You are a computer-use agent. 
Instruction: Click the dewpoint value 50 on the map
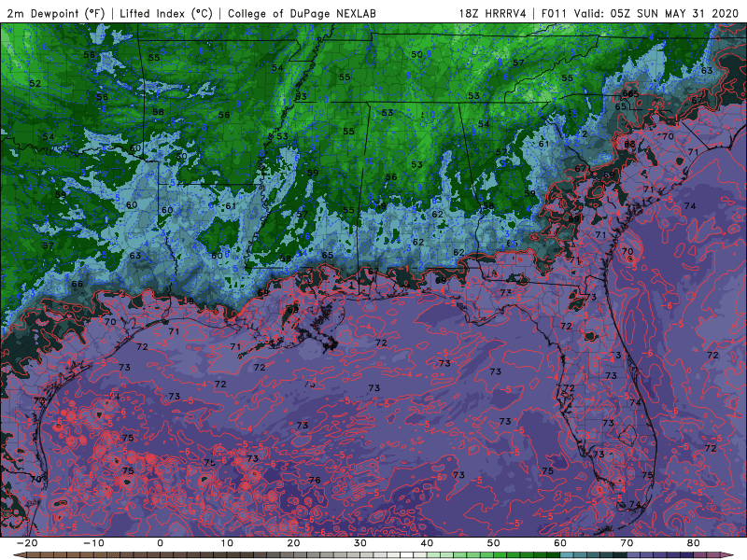pos(416,54)
